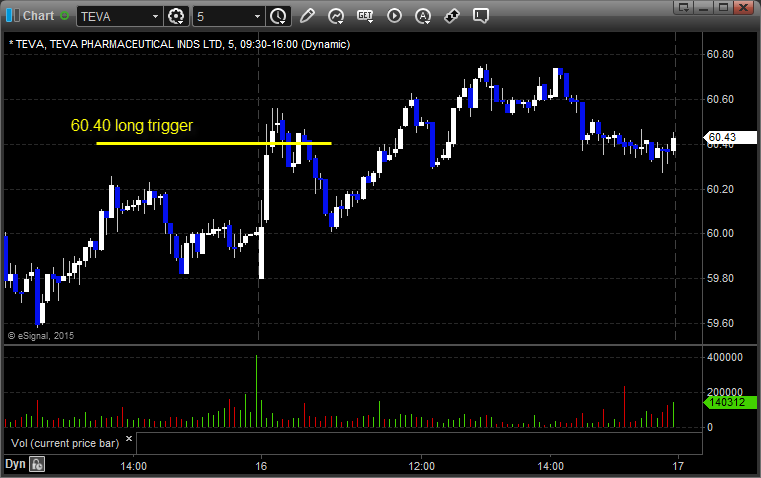Select the yellow 60.40 trigger line
761x478 pixels.
[214, 143]
